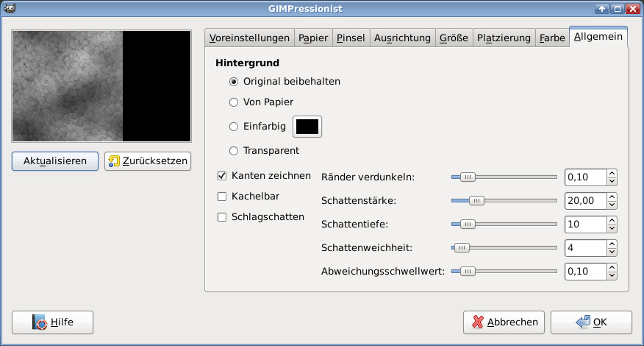Enable the Schlagschatten checkbox
Screen dimensions: 644x346
pyautogui.click(x=222, y=217)
